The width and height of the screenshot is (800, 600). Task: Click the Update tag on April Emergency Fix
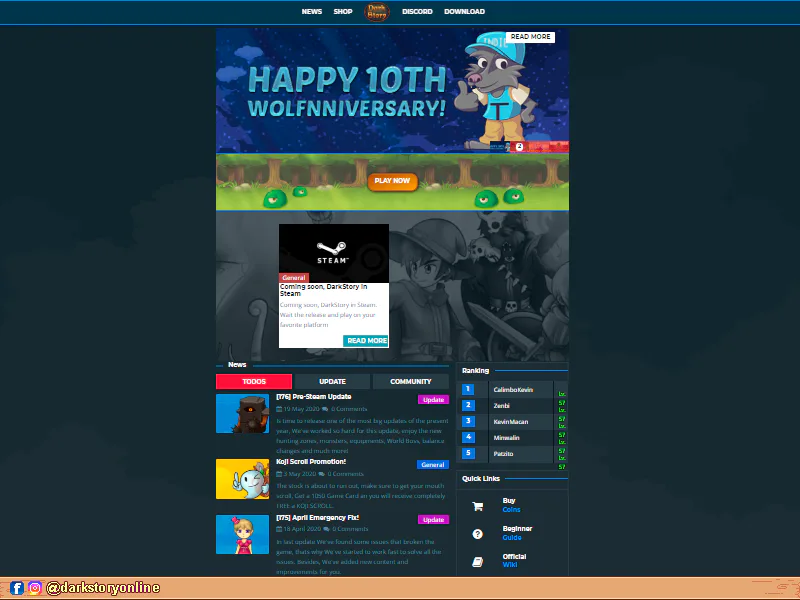(433, 519)
